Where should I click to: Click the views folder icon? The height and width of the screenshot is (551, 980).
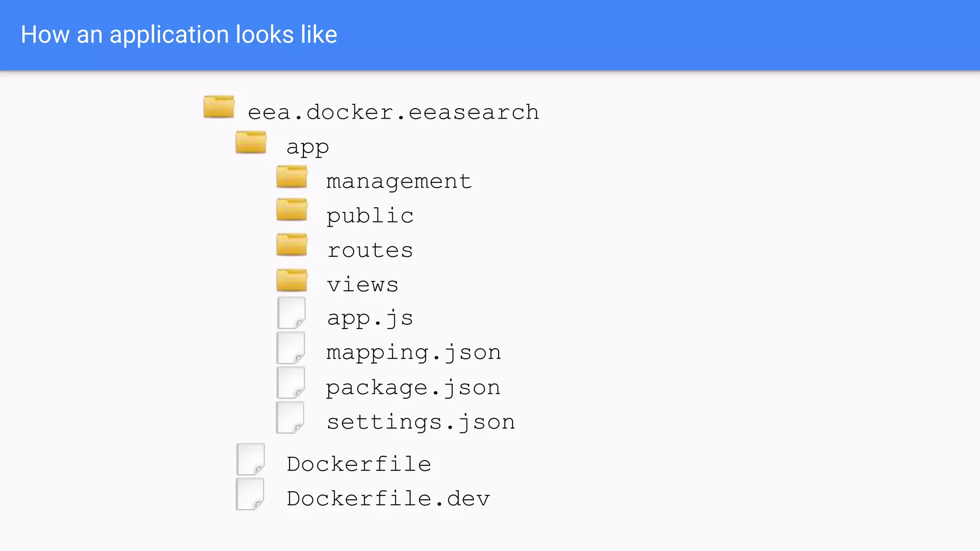(292, 280)
